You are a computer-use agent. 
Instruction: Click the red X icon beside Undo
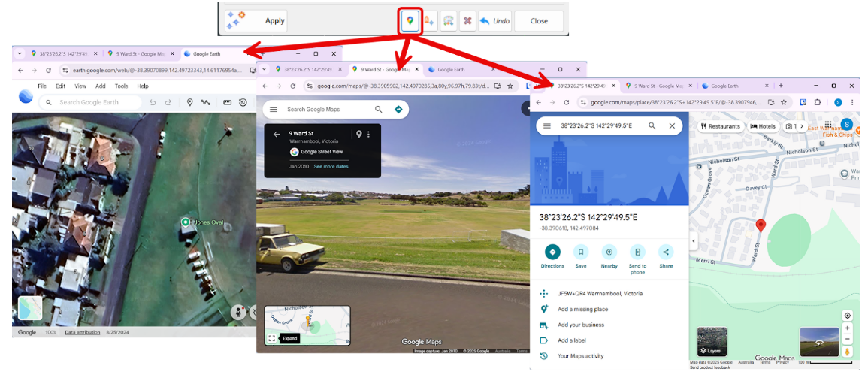click(467, 21)
